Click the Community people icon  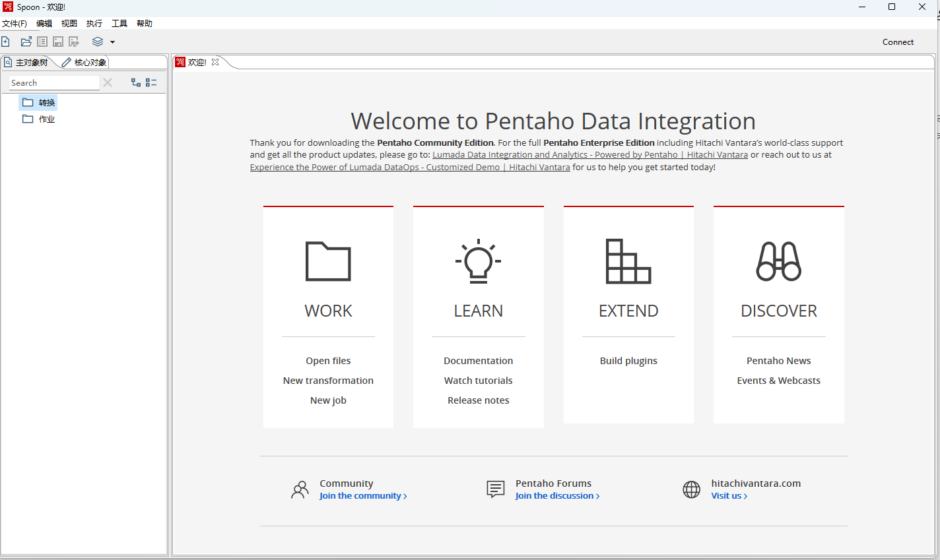(x=300, y=489)
